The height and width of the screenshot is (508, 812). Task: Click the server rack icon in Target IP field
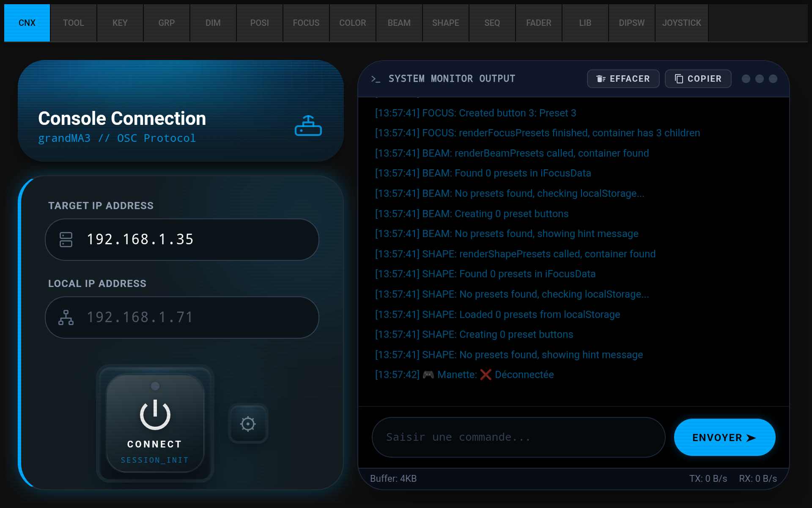(x=66, y=240)
